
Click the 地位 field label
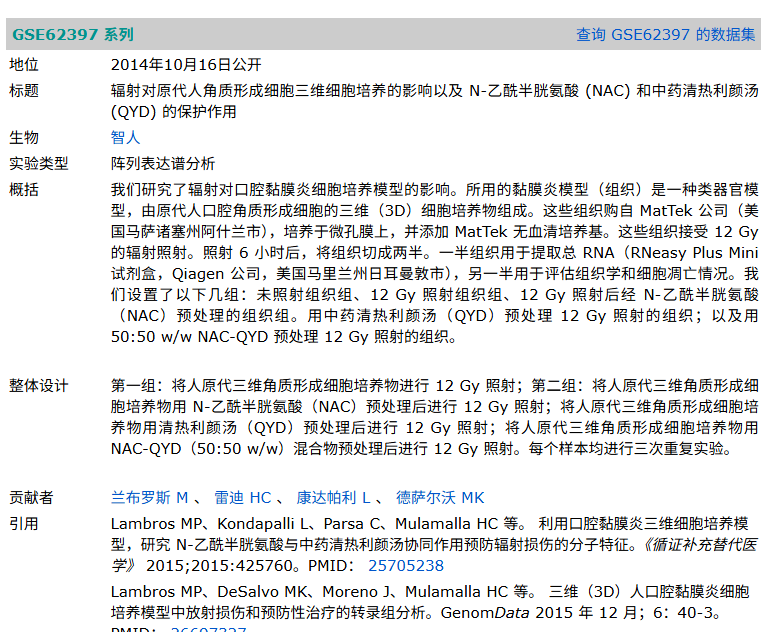(x=24, y=65)
